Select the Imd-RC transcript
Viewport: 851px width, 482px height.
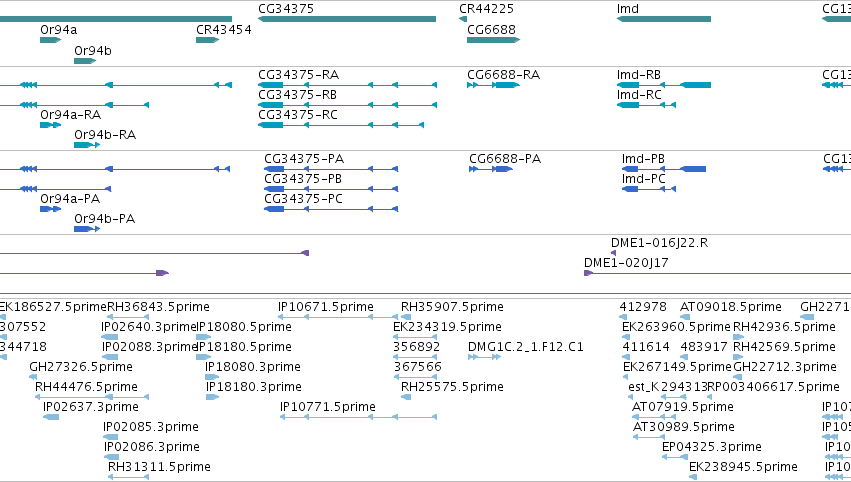click(x=646, y=105)
